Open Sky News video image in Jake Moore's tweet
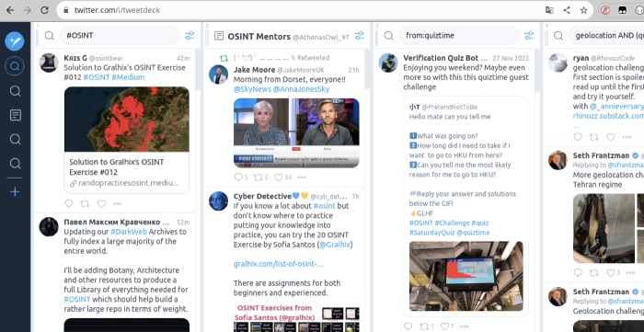This screenshot has width=644, height=332. [x=296, y=133]
